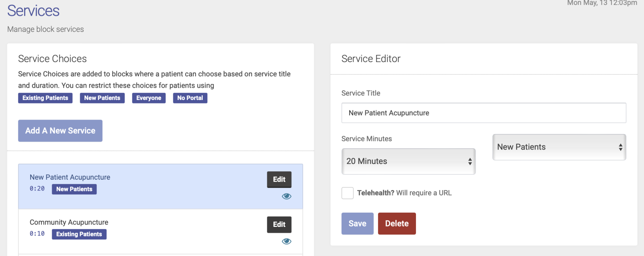Image resolution: width=644 pixels, height=256 pixels.
Task: Click the Services page heading
Action: point(33,11)
